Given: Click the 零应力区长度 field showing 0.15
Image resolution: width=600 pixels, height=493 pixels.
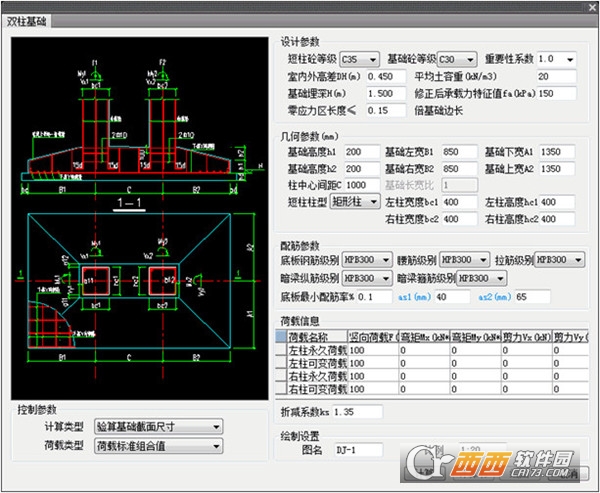Looking at the screenshot, I should click(386, 111).
